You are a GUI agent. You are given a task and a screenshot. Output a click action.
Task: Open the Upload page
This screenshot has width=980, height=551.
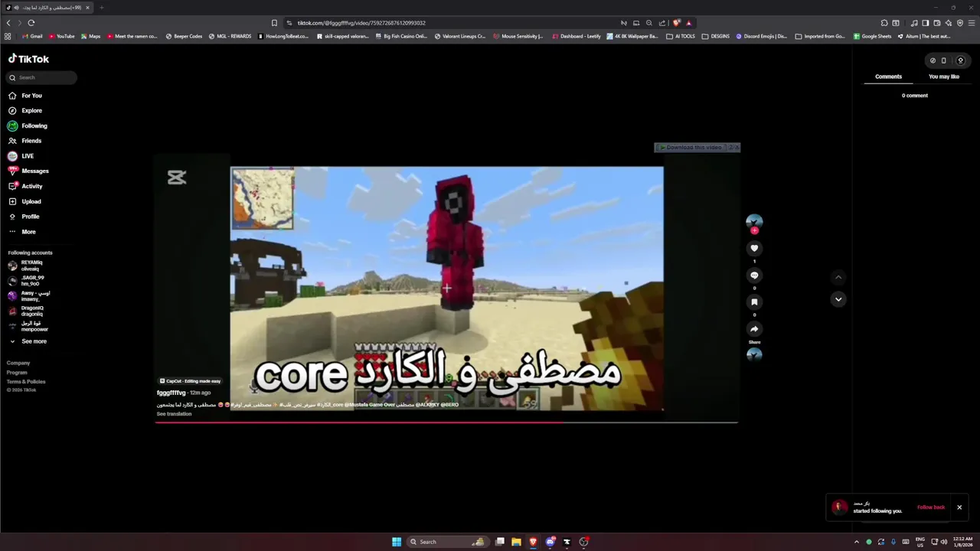click(x=24, y=201)
